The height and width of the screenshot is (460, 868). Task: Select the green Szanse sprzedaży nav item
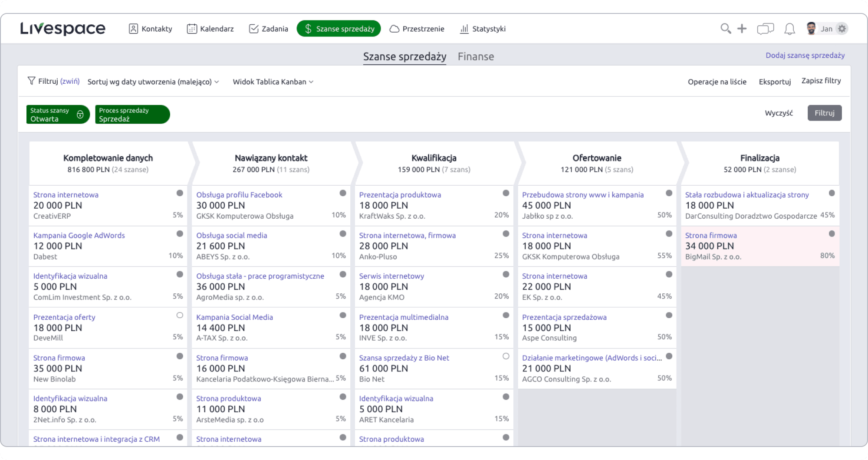tap(339, 29)
